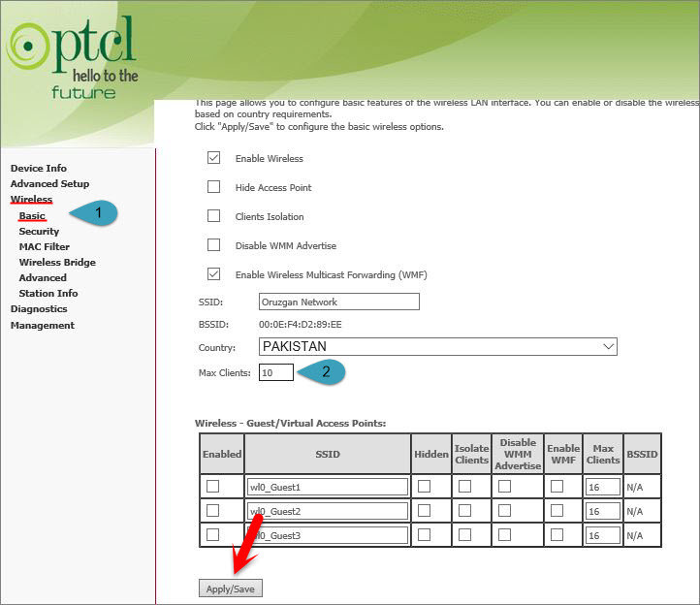Image resolution: width=700 pixels, height=605 pixels.
Task: Select Basic under Wireless
Action: (32, 215)
